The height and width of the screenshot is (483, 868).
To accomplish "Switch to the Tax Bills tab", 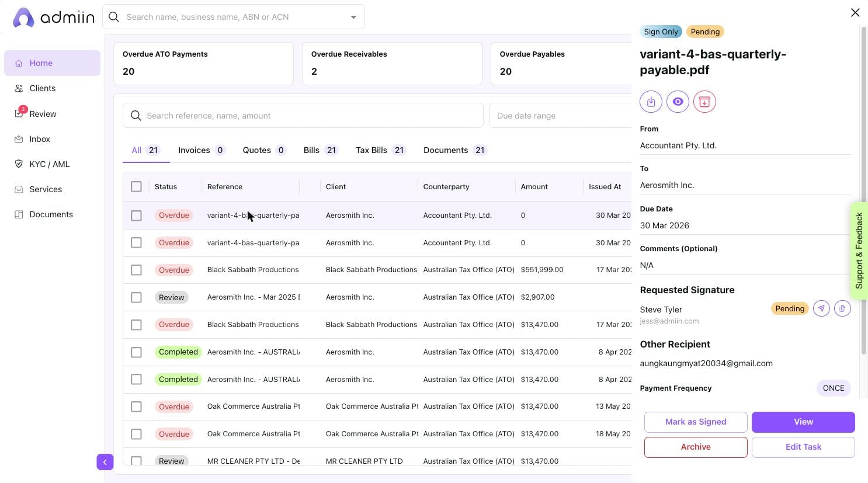I will (380, 150).
